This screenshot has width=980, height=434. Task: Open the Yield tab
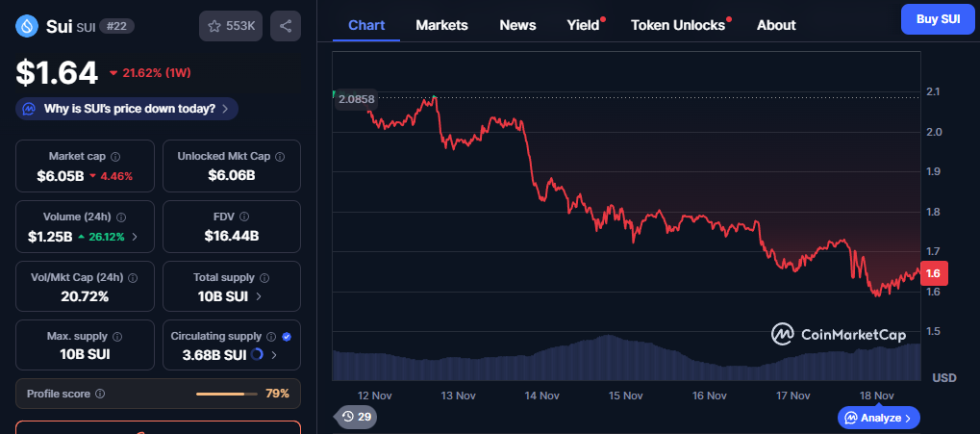[x=583, y=25]
